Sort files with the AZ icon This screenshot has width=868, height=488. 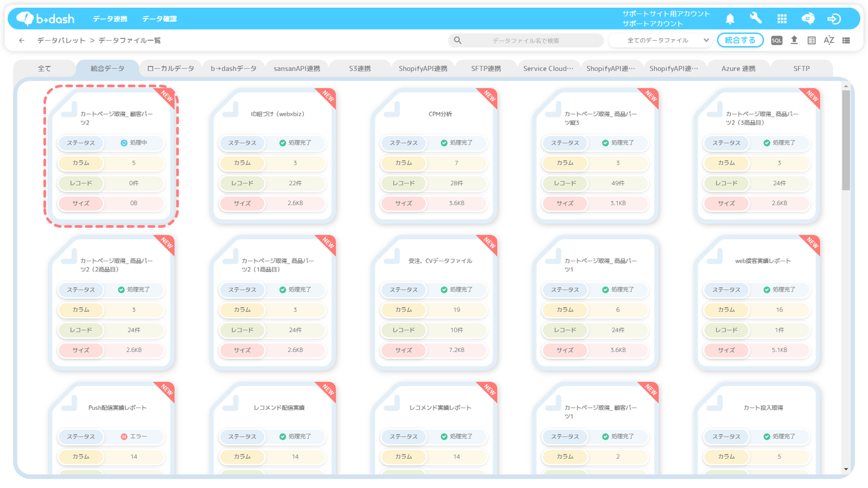pos(829,40)
